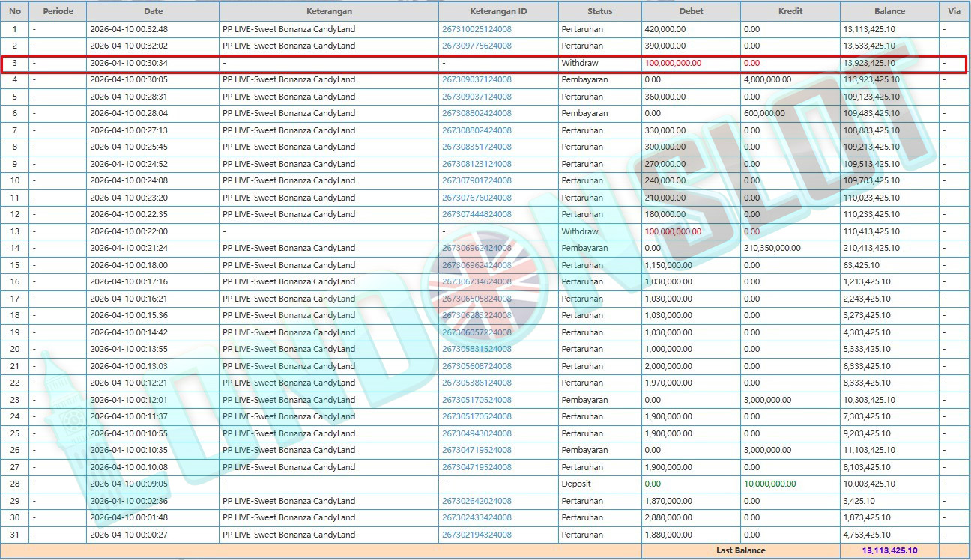The image size is (971, 560).
Task: Select the Deposit status cell in row 28
Action: coord(576,484)
